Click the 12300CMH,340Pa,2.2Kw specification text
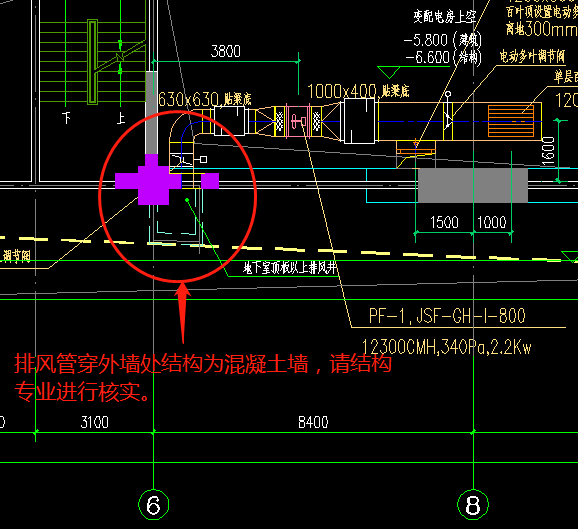The image size is (578, 529). tap(446, 347)
